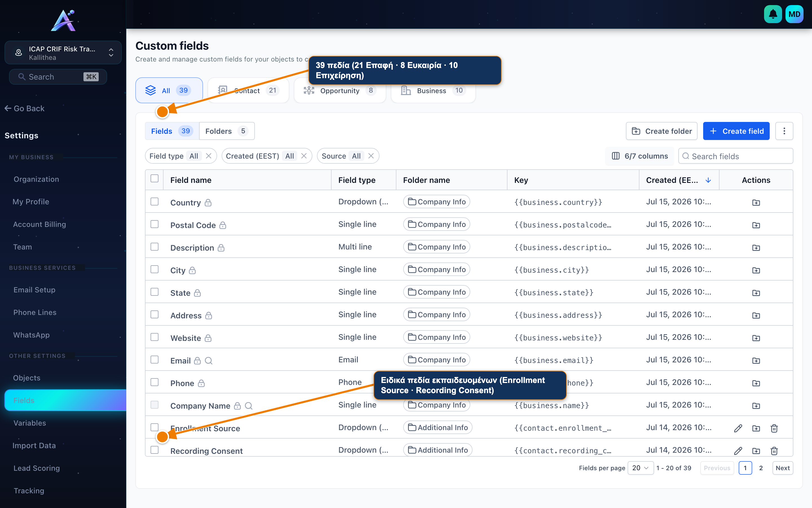Open the three-dot more options menu
812x508 pixels.
[x=784, y=131]
